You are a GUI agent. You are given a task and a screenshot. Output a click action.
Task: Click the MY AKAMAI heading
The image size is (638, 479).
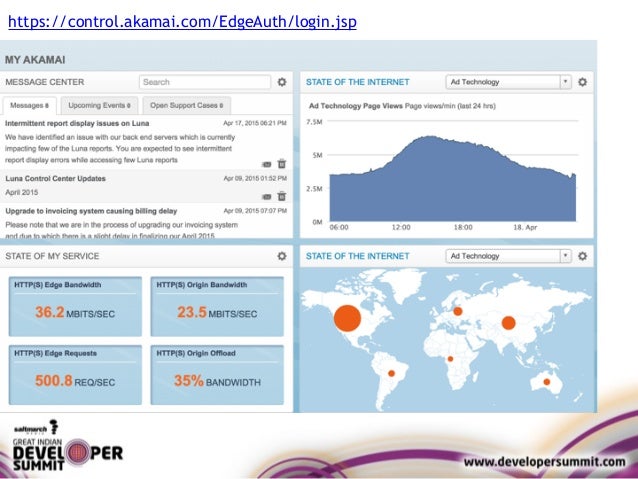[35, 60]
